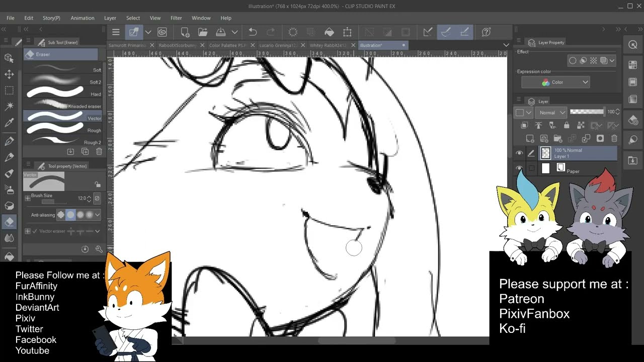Open the CLIP STUDIO support help icon
Image resolution: width=644 pixels, height=362 pixels.
tap(486, 32)
